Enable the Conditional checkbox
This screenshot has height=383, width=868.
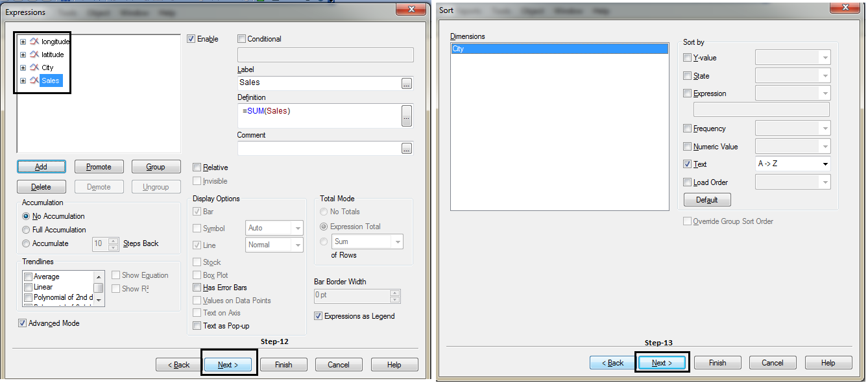(x=242, y=39)
